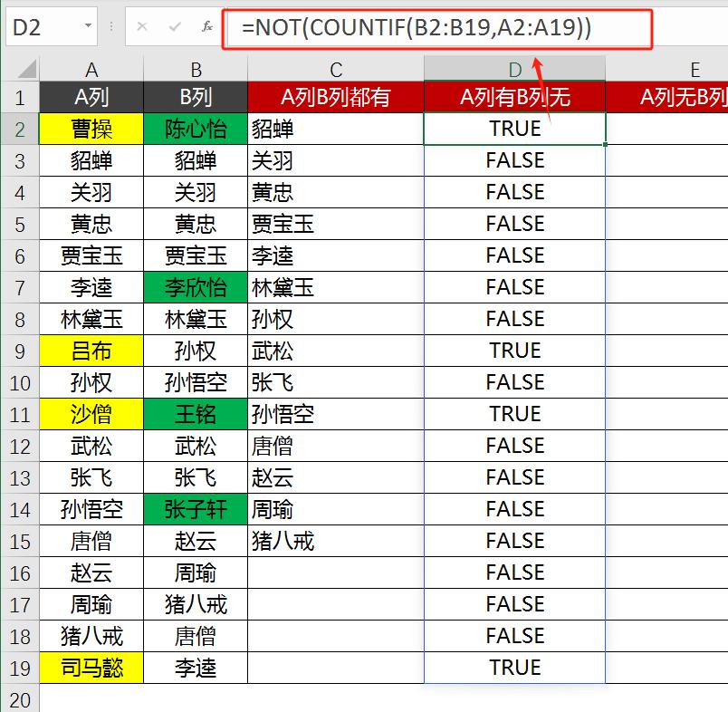Click cell 林黛玉 in column C
Image resolution: width=728 pixels, height=712 pixels.
click(336, 287)
